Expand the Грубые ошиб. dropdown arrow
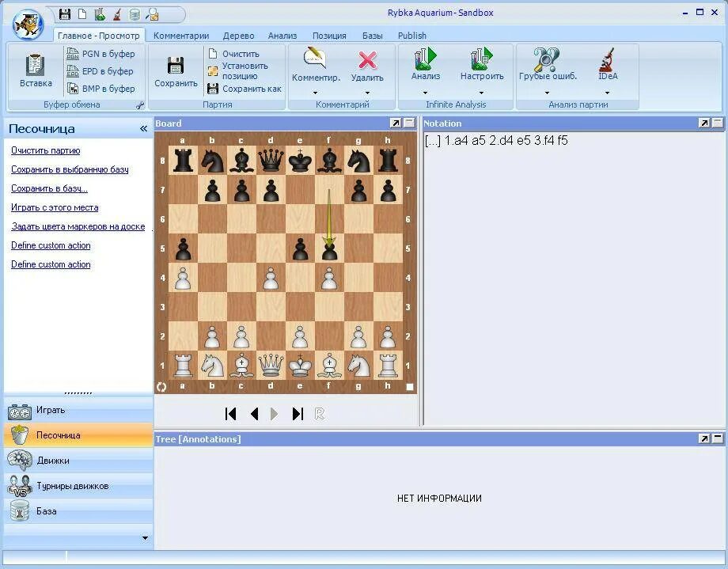The image size is (728, 569). click(547, 93)
